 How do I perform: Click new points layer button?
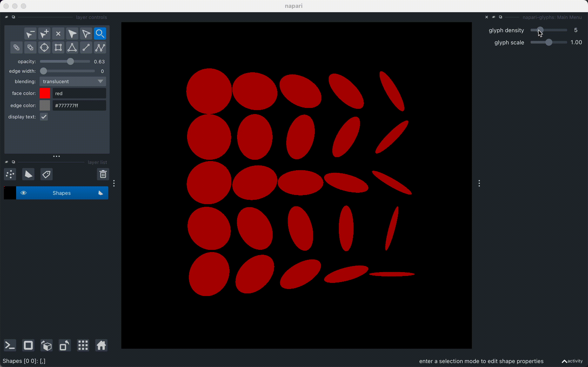[10, 174]
